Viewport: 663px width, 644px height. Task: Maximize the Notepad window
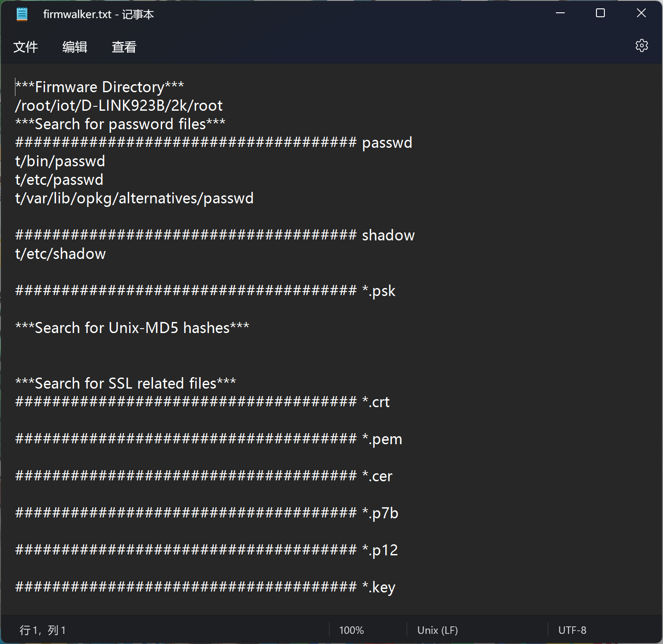[600, 13]
